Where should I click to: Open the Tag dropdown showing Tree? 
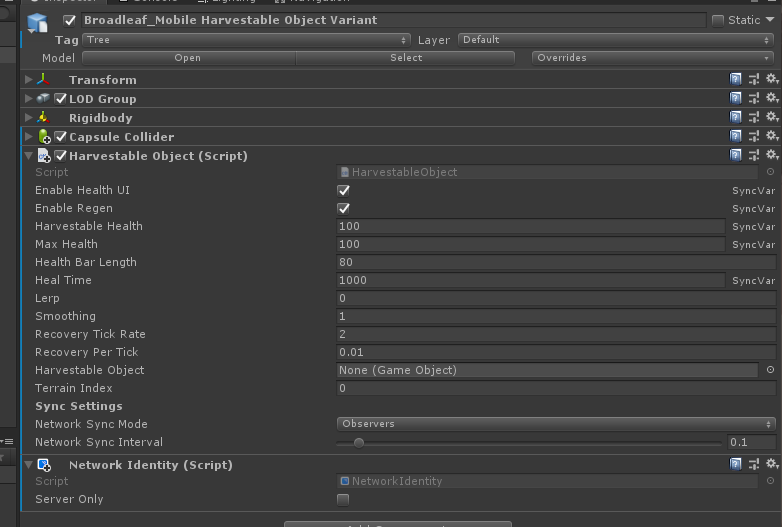click(247, 40)
